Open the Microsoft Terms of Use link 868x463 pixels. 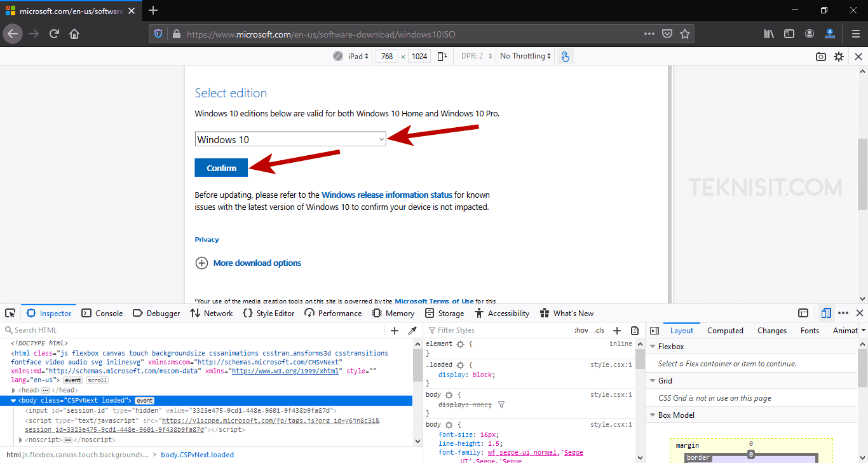pyautogui.click(x=434, y=301)
